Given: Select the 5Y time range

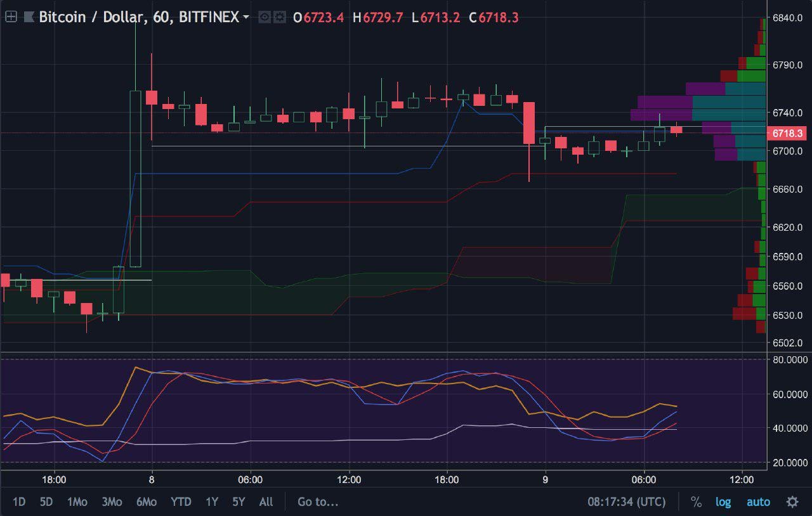Looking at the screenshot, I should point(239,502).
